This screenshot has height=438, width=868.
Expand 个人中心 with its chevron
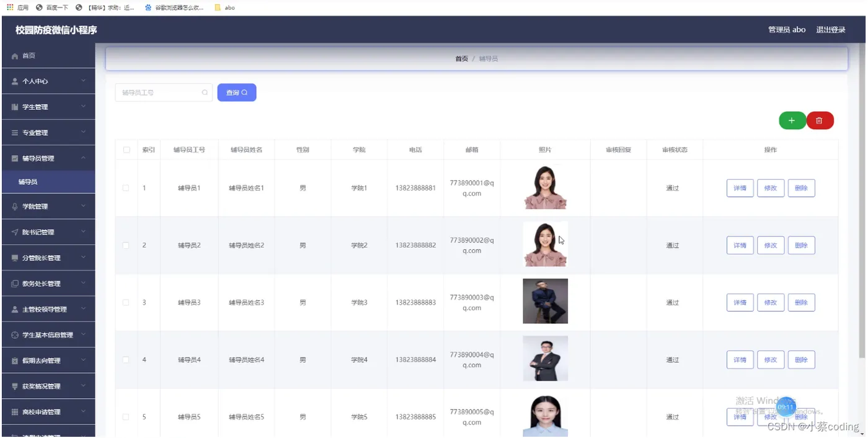coord(83,81)
